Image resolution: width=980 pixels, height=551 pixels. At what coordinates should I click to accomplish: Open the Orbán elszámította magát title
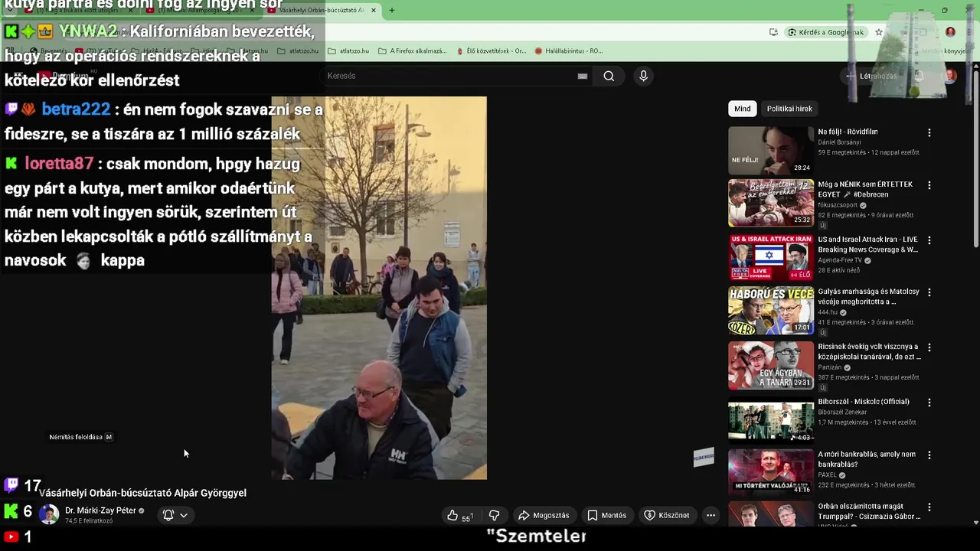pos(869,511)
